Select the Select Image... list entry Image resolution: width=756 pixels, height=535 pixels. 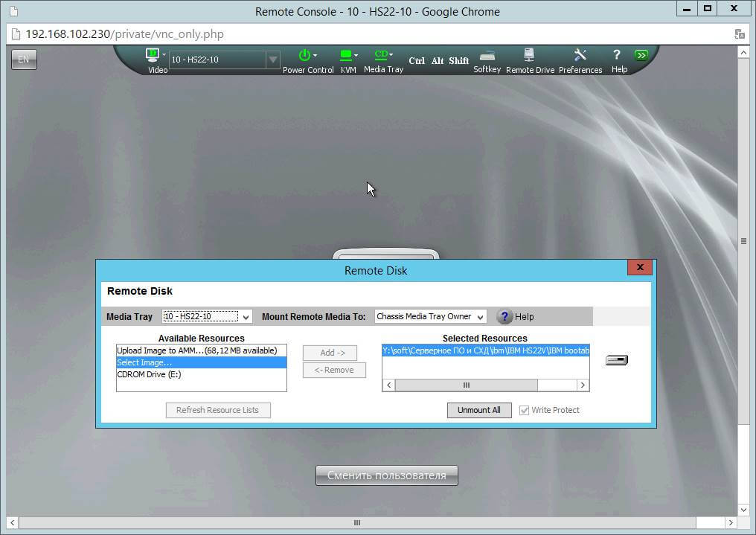pos(202,362)
